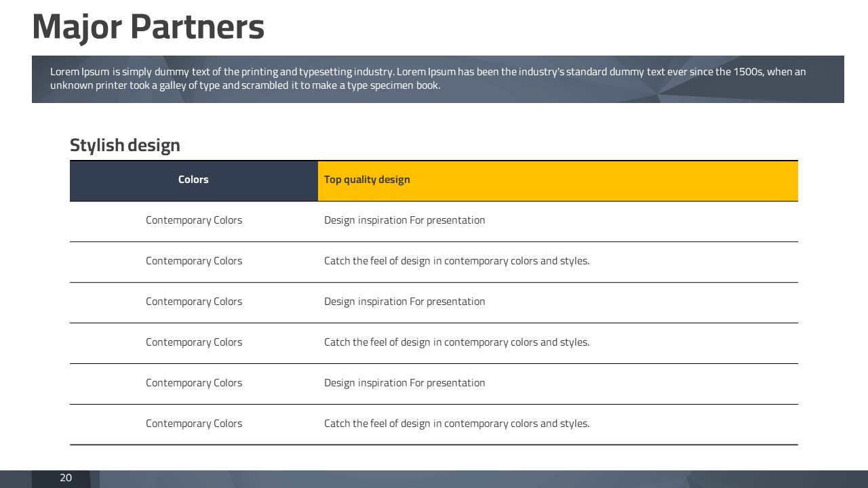Click the gray footer bar at bottom

pyautogui.click(x=434, y=479)
